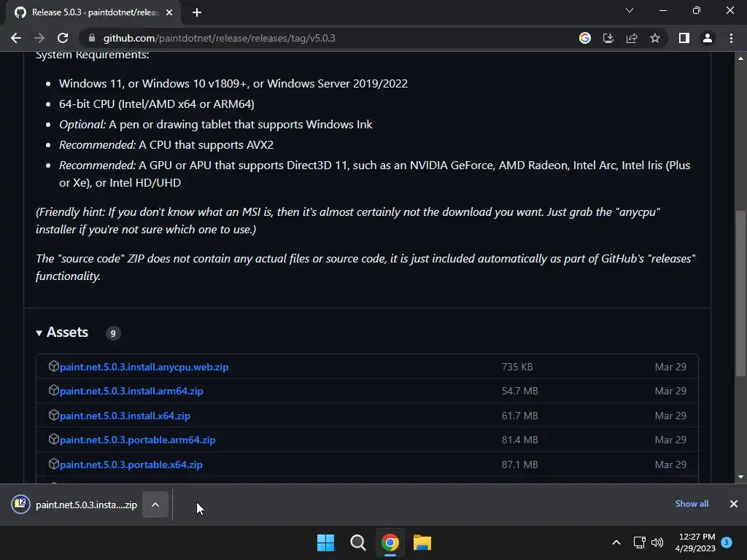Click package icon beside portable.arm64.zip
The height and width of the screenshot is (560, 747).
click(x=54, y=439)
